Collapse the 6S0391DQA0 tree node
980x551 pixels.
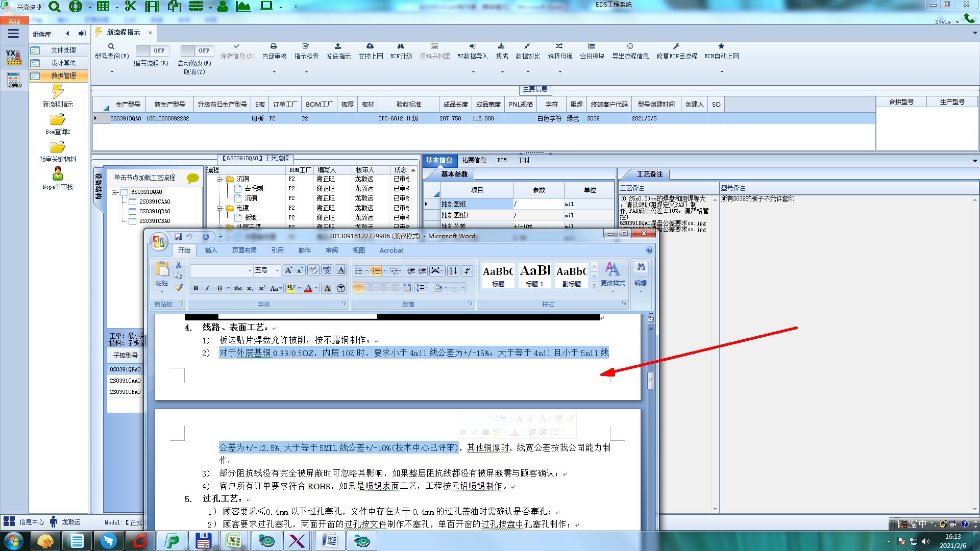[x=115, y=192]
